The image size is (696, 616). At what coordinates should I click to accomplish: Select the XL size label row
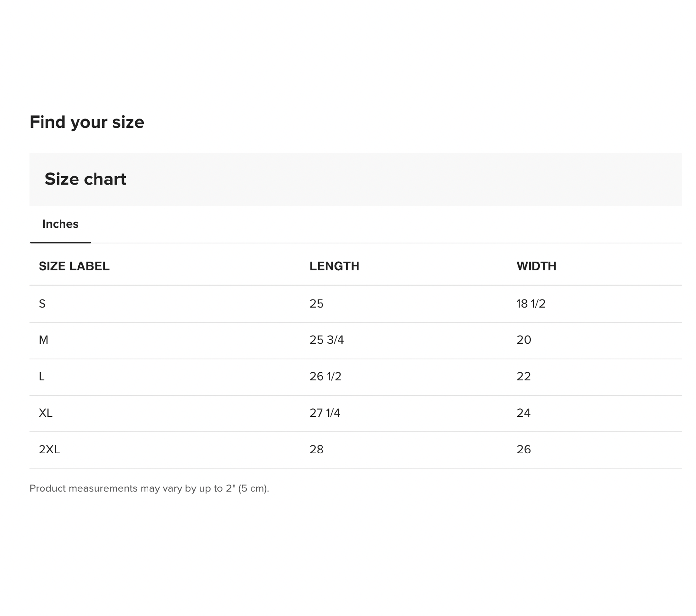46,413
